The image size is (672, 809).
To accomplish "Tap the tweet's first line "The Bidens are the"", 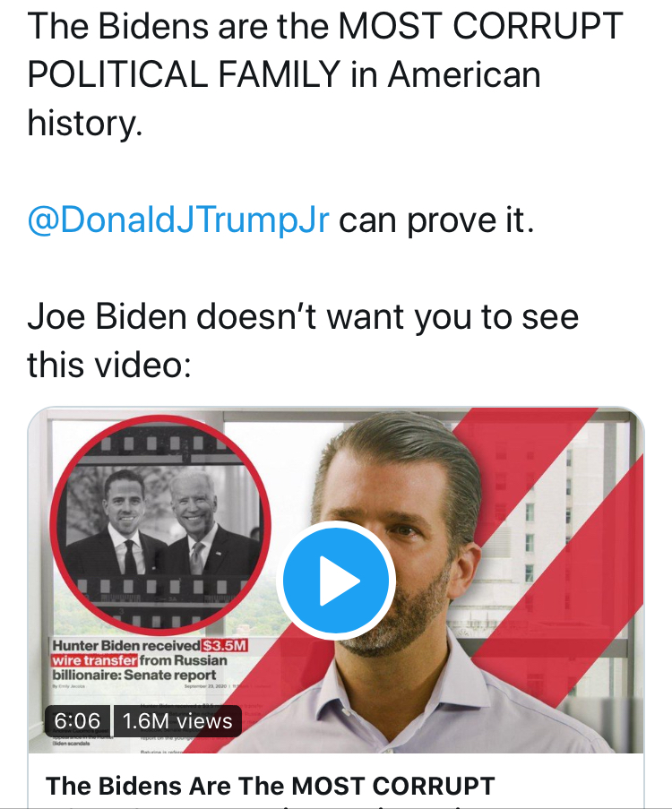I will point(177,26).
